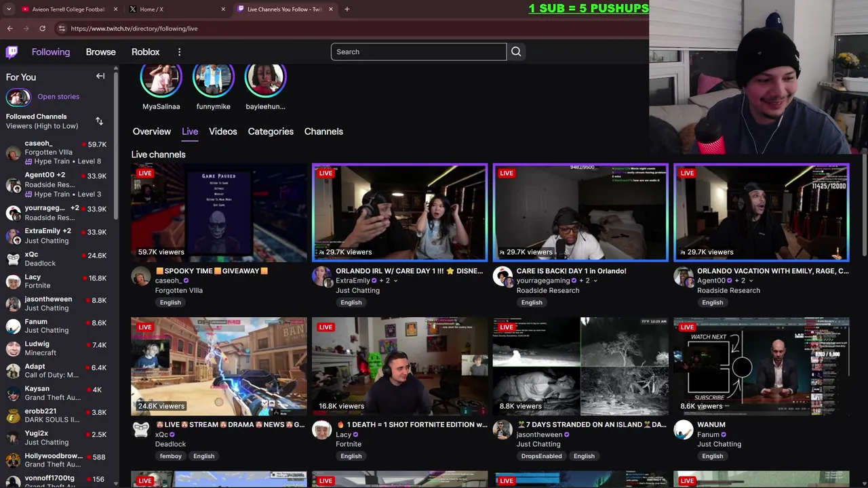Click caseoh_ avatar in sidebar
The height and width of the screenshot is (488, 868).
[13, 152]
